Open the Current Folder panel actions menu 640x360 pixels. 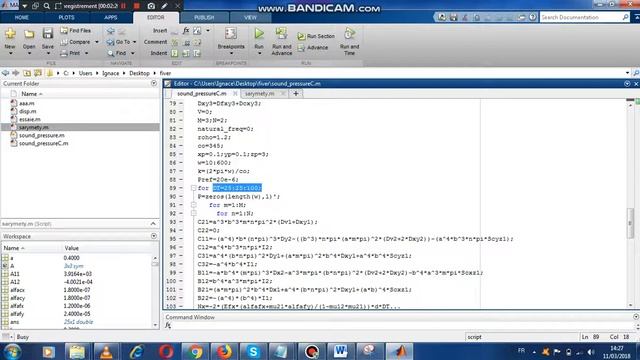coord(154,83)
